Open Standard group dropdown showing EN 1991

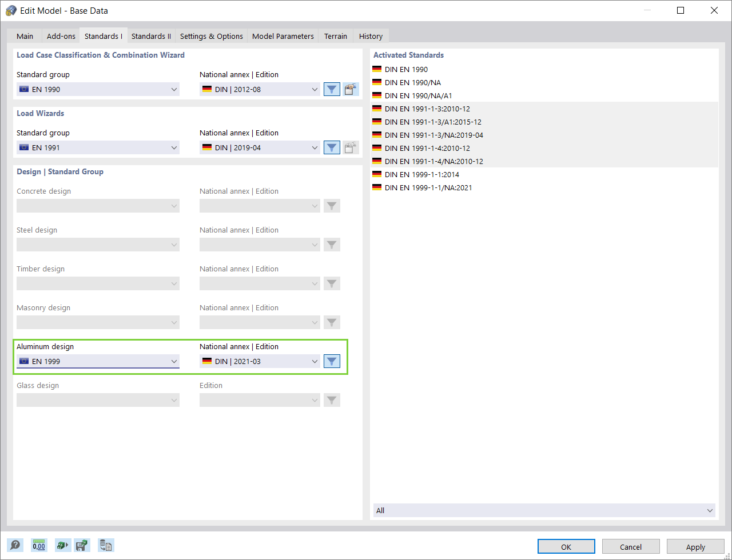coord(98,147)
